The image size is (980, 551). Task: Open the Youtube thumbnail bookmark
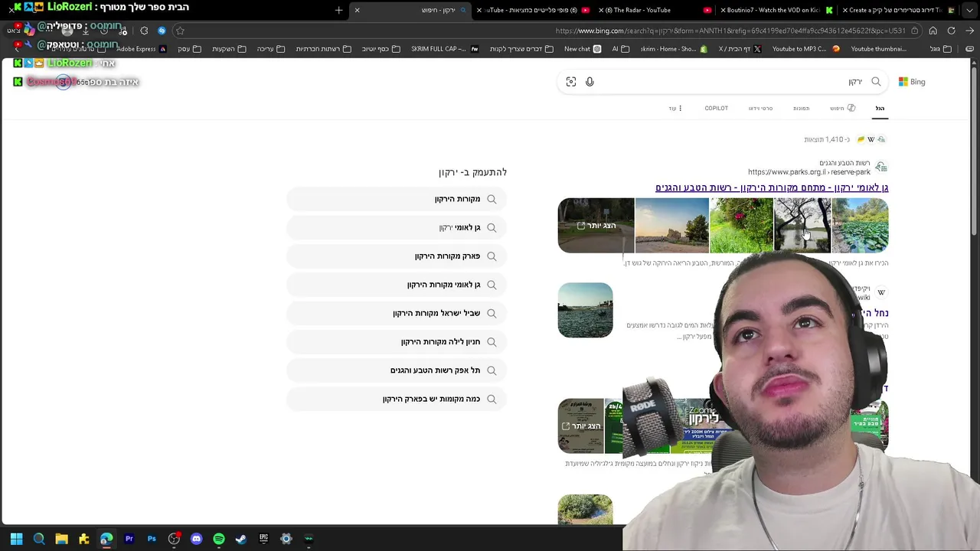tap(878, 49)
